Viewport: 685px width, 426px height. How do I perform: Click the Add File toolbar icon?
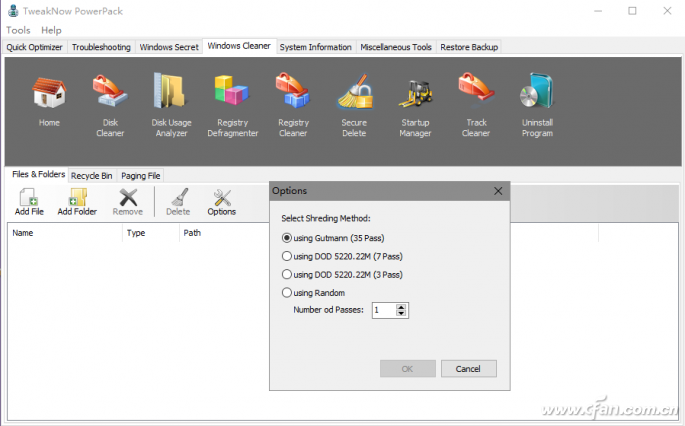29,202
